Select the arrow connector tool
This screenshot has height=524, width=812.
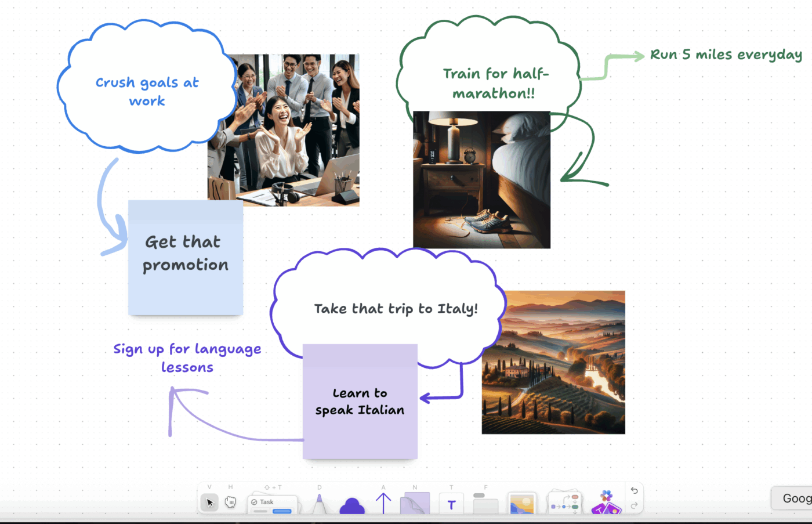pyautogui.click(x=383, y=503)
